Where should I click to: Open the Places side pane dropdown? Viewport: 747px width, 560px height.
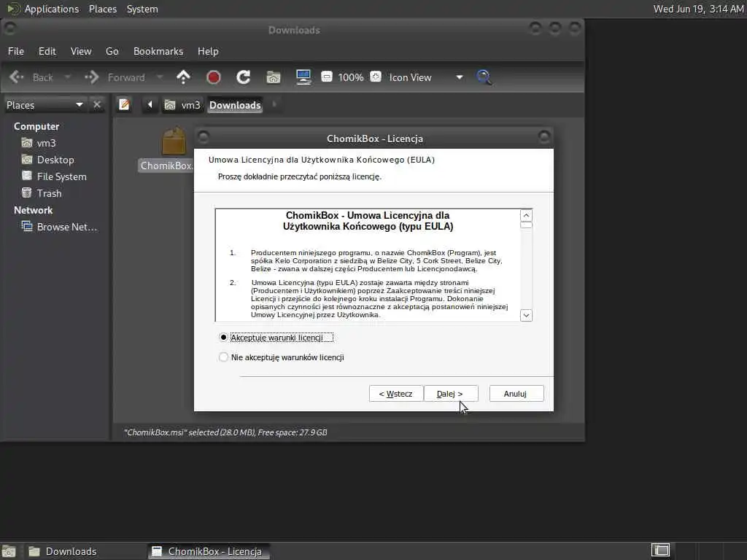pos(44,105)
